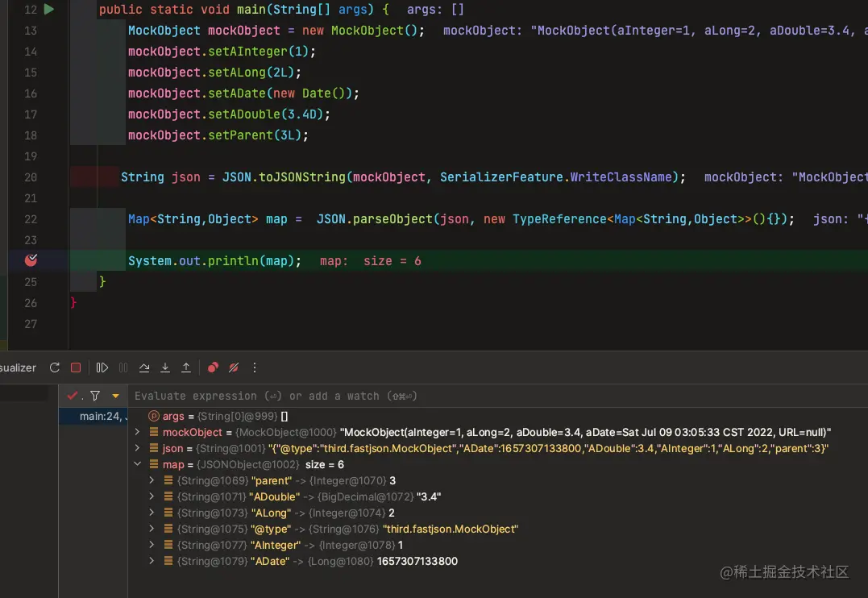Toggle the breakpoint on line 24

[x=31, y=260]
